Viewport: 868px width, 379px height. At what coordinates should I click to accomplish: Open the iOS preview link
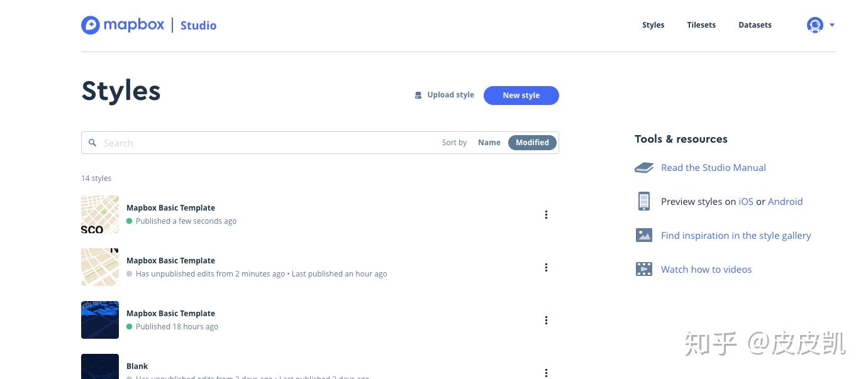tap(745, 202)
